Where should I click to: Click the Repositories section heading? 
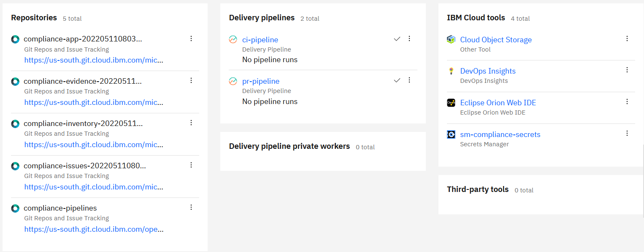pyautogui.click(x=34, y=18)
